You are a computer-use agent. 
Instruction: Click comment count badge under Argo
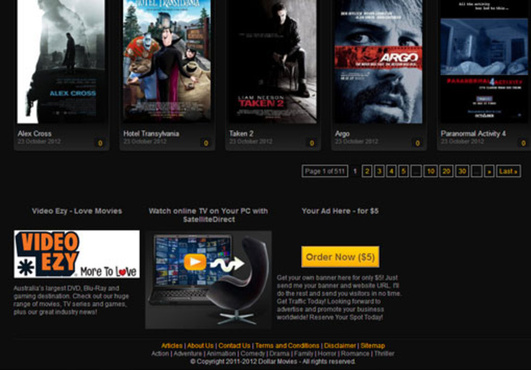click(x=417, y=143)
